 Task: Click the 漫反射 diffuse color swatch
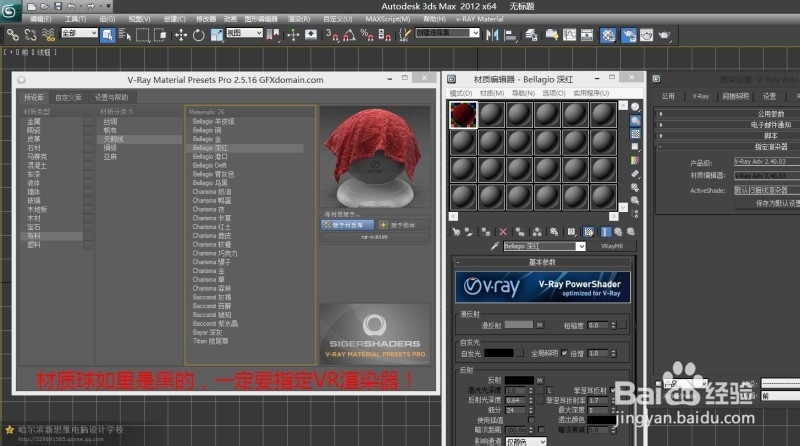coord(518,325)
